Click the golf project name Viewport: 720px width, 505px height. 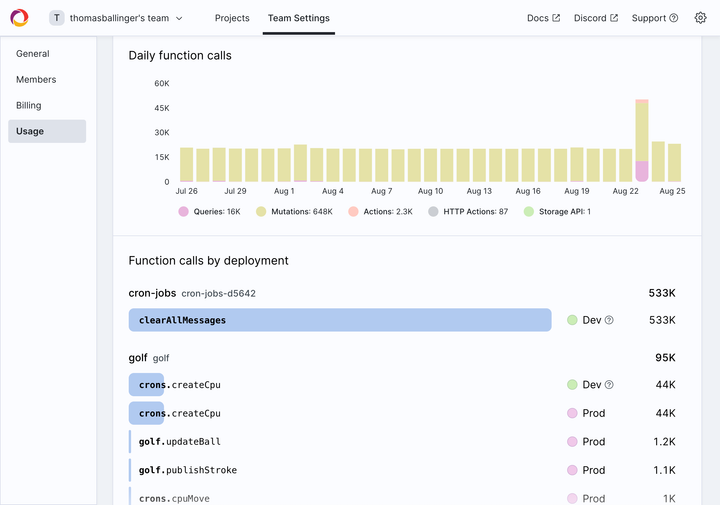point(138,358)
